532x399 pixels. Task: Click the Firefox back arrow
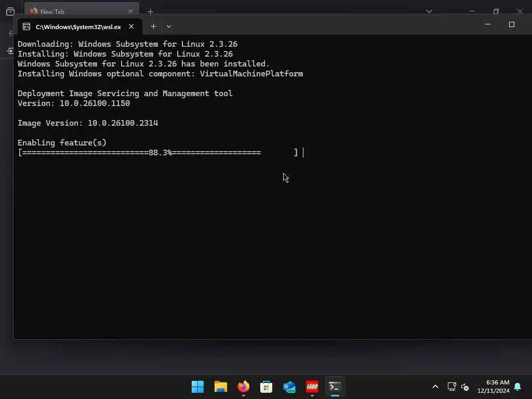[x=11, y=33]
